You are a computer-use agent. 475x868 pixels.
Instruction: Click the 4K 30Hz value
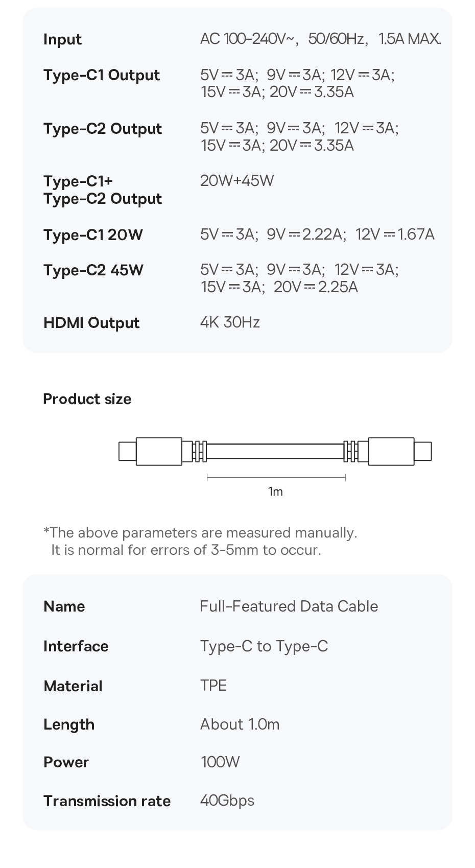(x=230, y=322)
